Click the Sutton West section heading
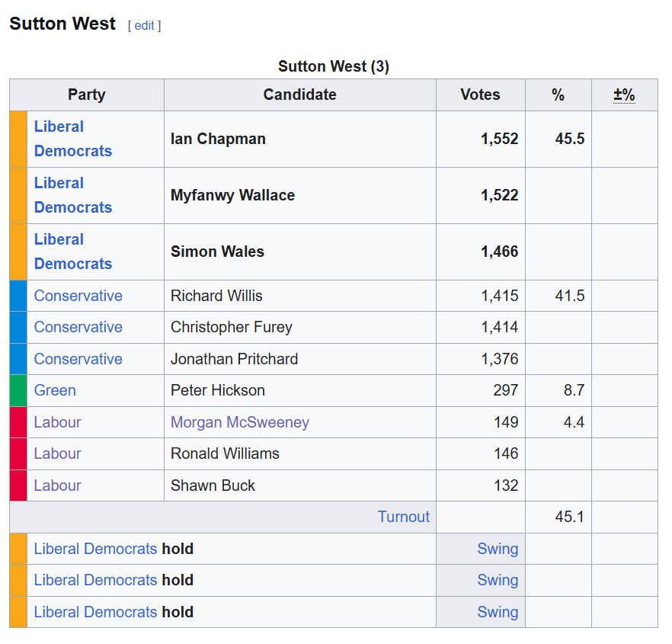The height and width of the screenshot is (644, 672). coord(62,24)
